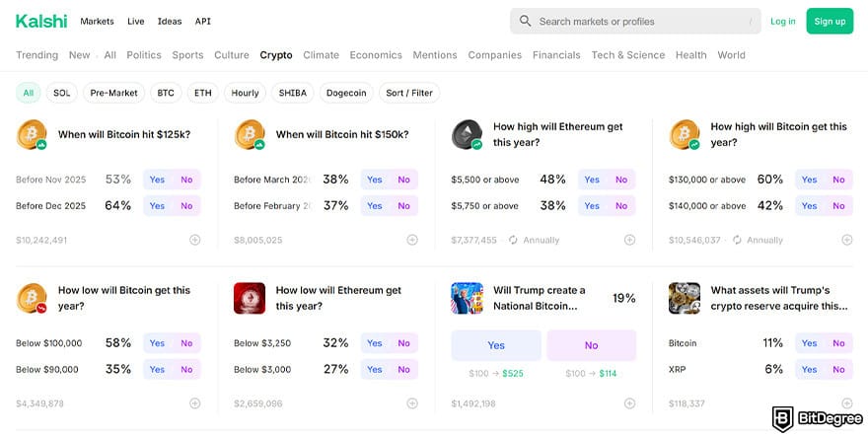Viewport: 868px width, 438px height.
Task: Open the API page
Action: (202, 21)
